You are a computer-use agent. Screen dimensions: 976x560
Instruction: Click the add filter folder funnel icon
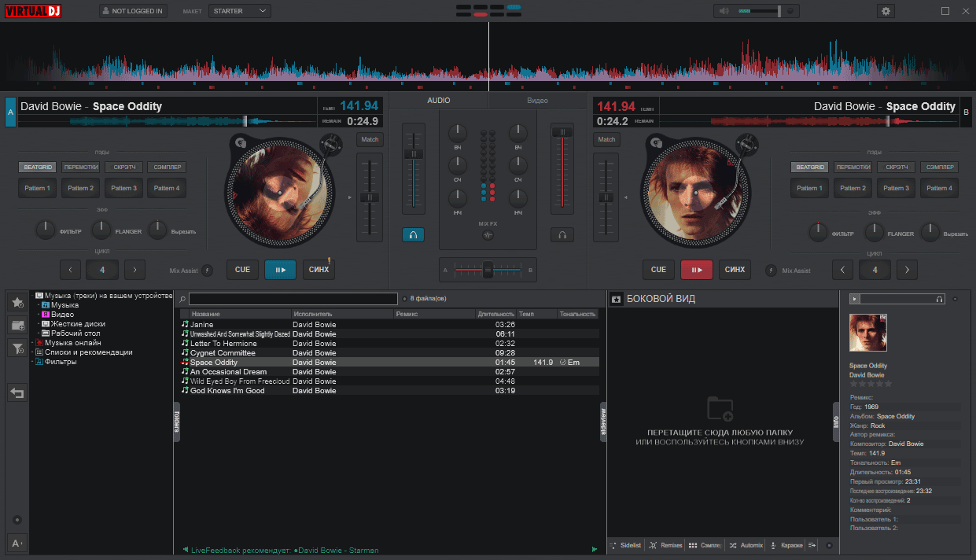(x=17, y=348)
